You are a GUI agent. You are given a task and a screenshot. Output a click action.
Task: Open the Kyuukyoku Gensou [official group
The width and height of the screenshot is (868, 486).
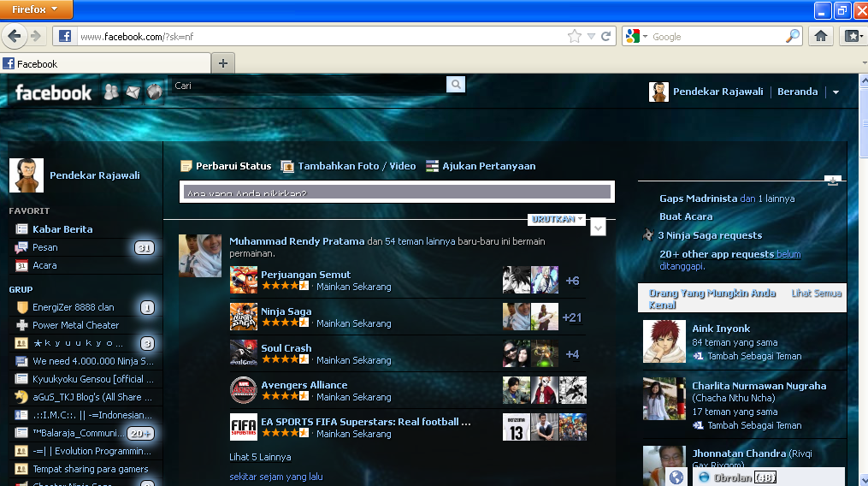93,379
